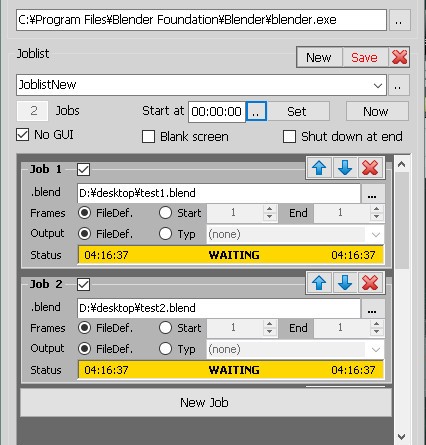The image size is (426, 445).
Task: Browse for test1.blend file with ellipsis button
Action: pos(373,193)
